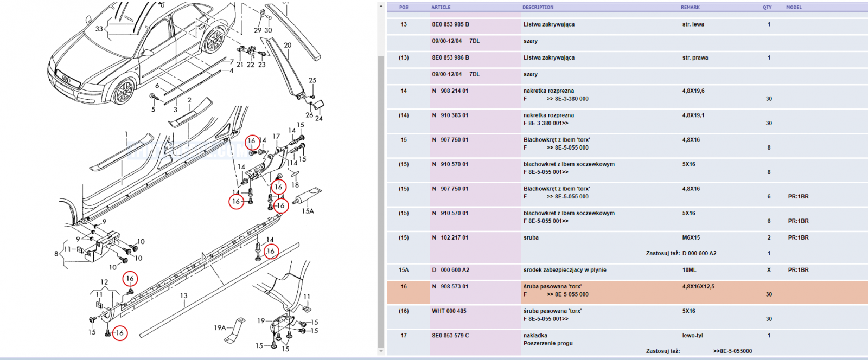Screen dimensions: 868x360
Task: Select callout 18 in the exploded view
Action: point(295,184)
